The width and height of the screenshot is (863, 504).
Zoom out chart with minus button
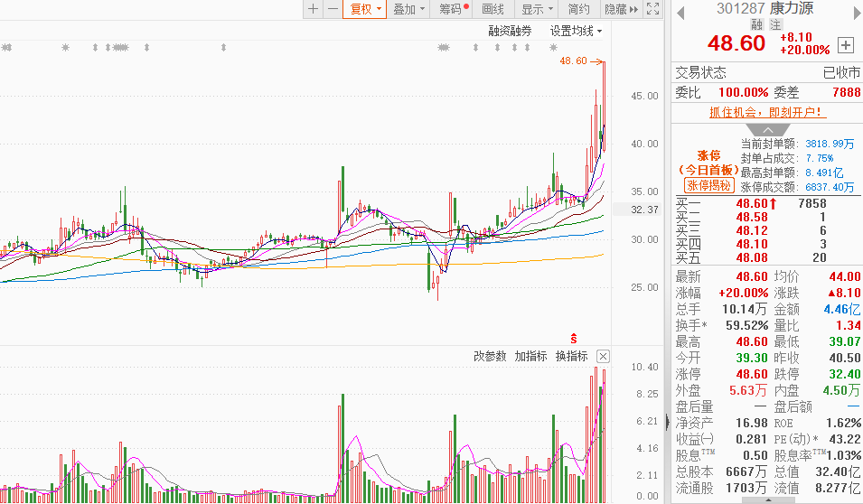point(333,9)
